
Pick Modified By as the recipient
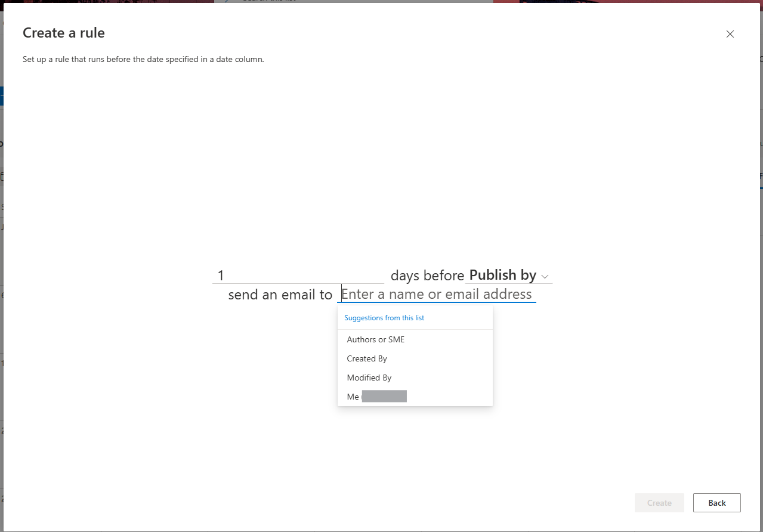coord(369,377)
